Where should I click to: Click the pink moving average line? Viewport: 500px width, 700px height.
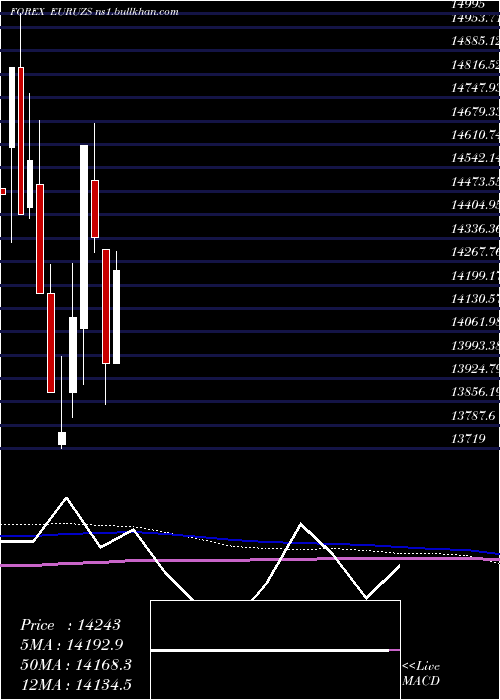[250, 560]
